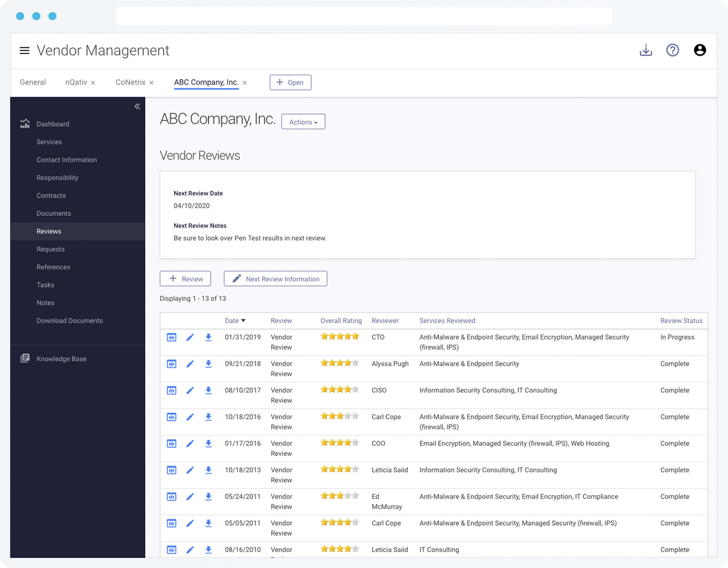
Task: View the 01/31/2019 review
Action: [172, 337]
